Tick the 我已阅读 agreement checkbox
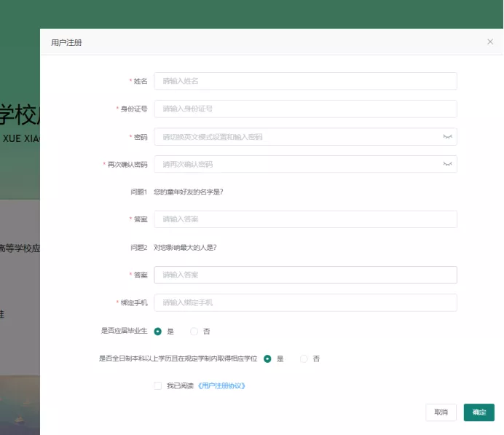 [158, 386]
